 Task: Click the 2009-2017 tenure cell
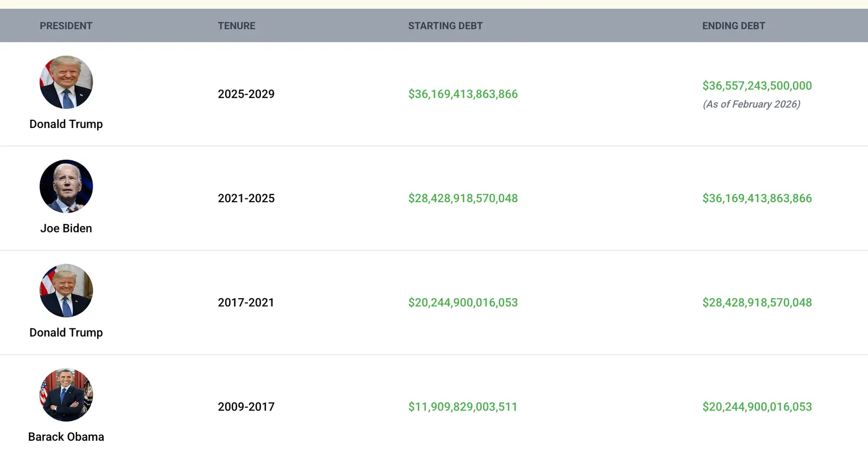pos(246,407)
